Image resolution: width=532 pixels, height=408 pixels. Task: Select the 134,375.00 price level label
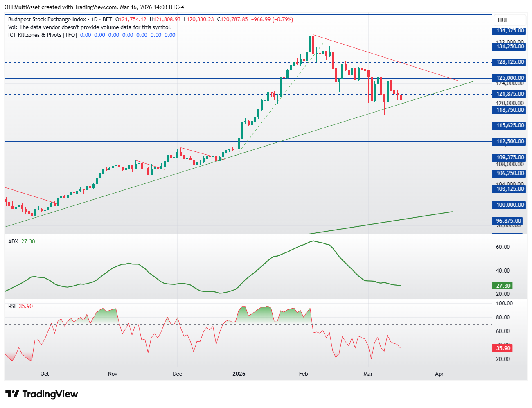(510, 31)
